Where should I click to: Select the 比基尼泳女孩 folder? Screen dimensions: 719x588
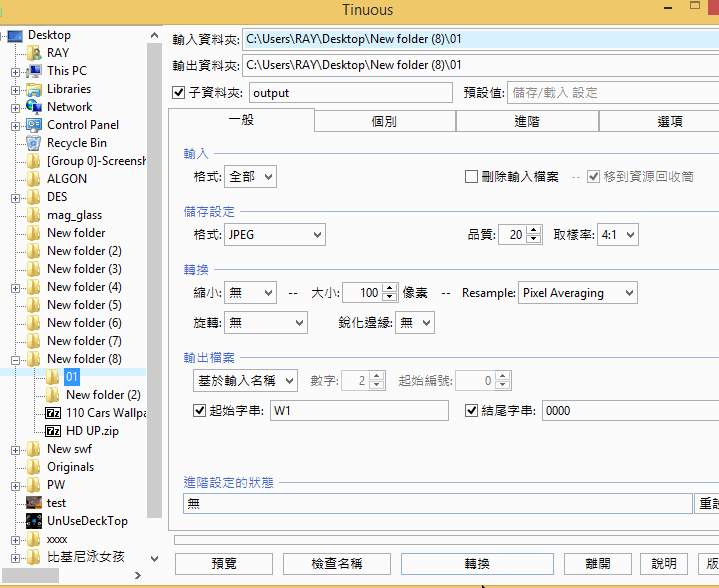[86, 557]
